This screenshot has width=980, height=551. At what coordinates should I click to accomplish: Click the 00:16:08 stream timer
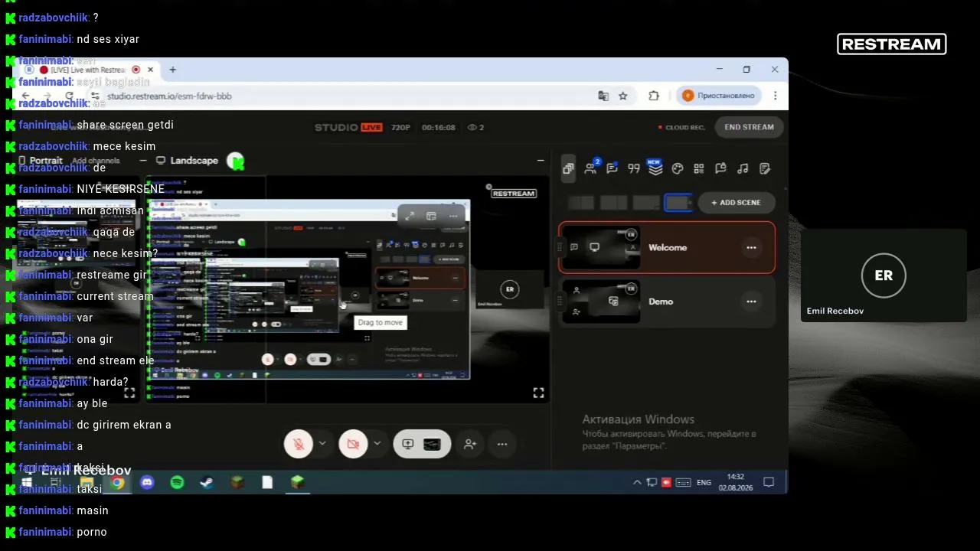tap(439, 128)
